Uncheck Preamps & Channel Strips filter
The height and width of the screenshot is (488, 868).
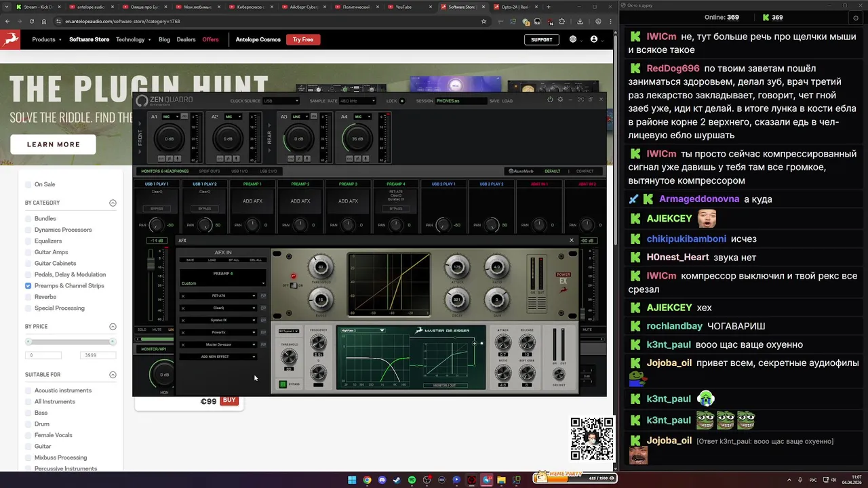[x=28, y=285]
